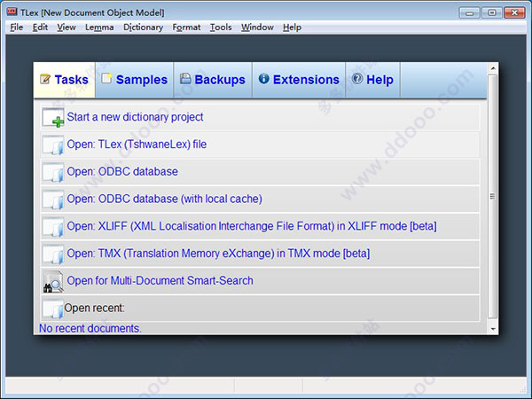
Task: Click the folder icon beside Open: ODBC database
Action: coord(53,172)
